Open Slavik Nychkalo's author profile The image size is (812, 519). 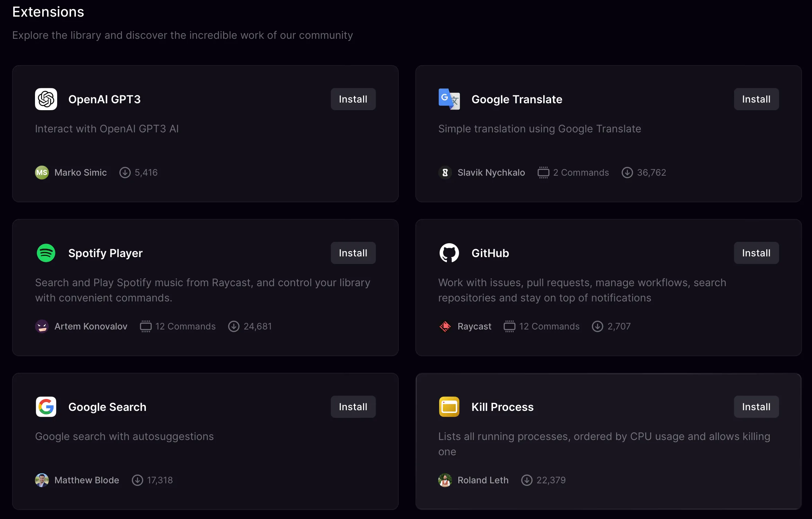[491, 173]
